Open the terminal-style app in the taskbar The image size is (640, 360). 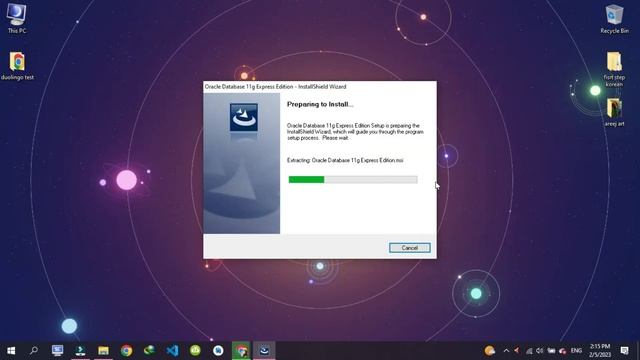[x=80, y=351]
